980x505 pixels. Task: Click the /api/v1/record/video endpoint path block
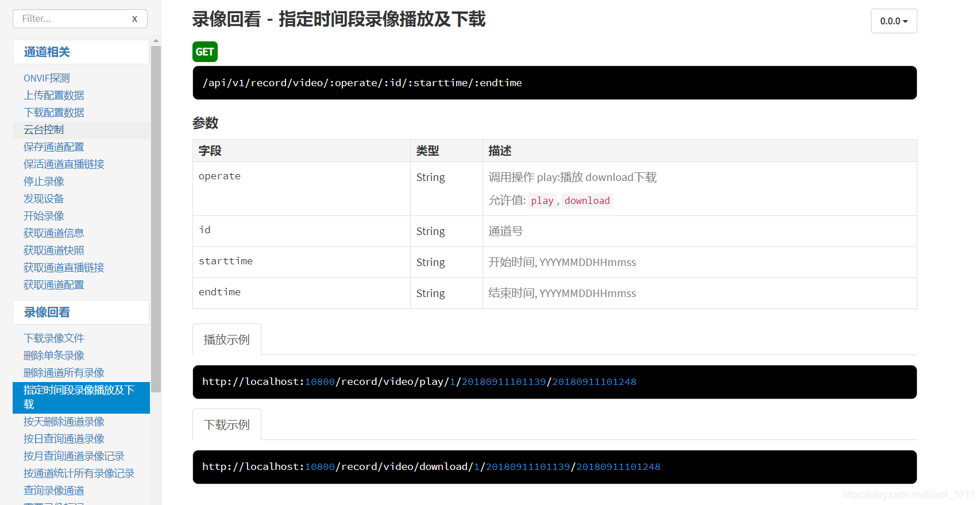(554, 83)
